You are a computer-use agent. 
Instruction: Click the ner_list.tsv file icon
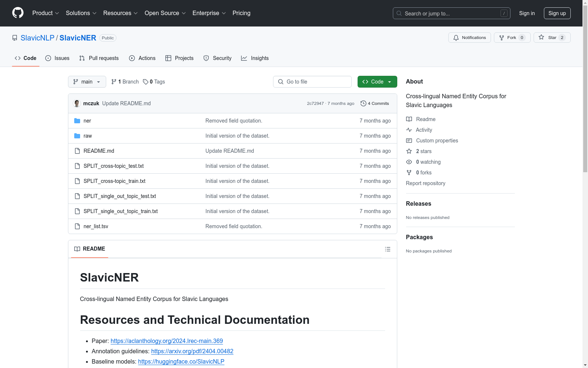(77, 226)
